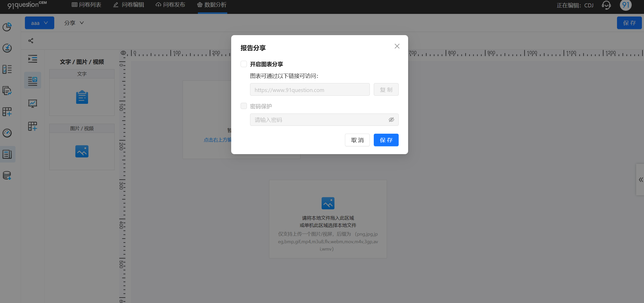
Task: Click the 文字 / 图片 / 视频 panel title
Action: 82,62
